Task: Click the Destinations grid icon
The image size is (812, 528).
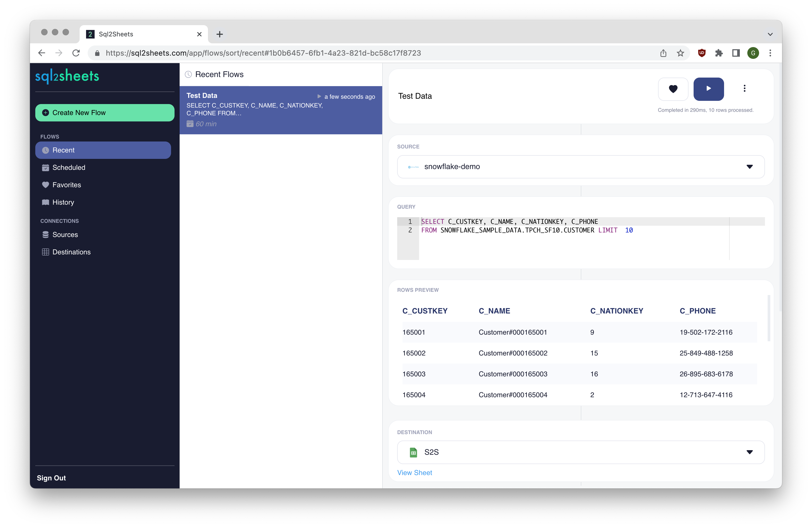Action: [45, 252]
